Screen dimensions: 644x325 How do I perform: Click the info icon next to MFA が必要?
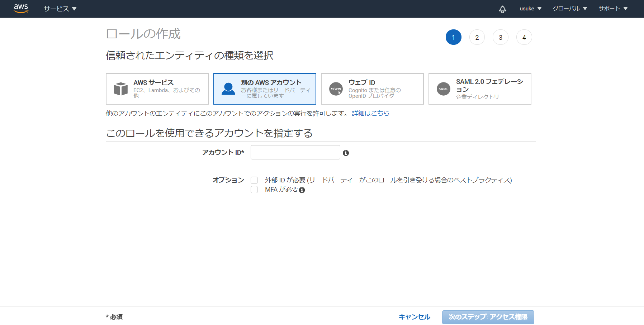pyautogui.click(x=302, y=190)
